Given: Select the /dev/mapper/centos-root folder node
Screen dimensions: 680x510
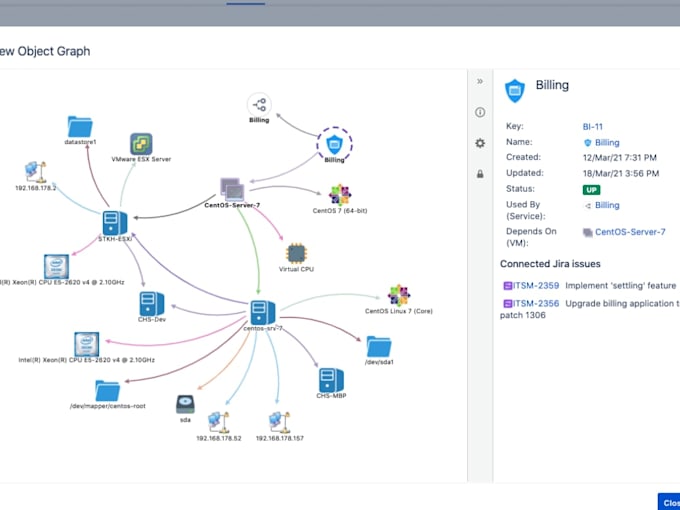Looking at the screenshot, I should tap(108, 390).
